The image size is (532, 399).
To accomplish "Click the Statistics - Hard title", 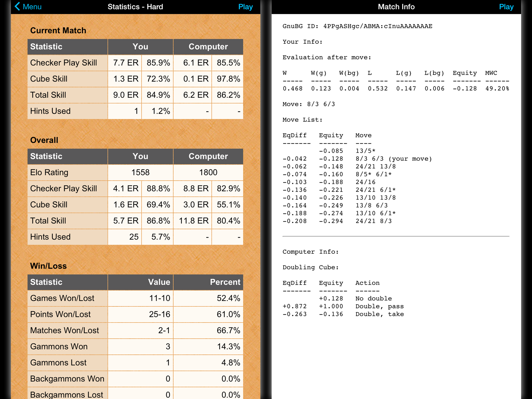I will tap(135, 7).
